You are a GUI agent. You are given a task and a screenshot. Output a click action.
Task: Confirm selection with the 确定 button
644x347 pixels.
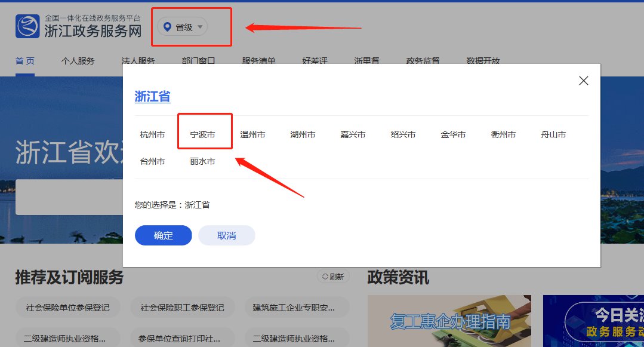tap(163, 235)
